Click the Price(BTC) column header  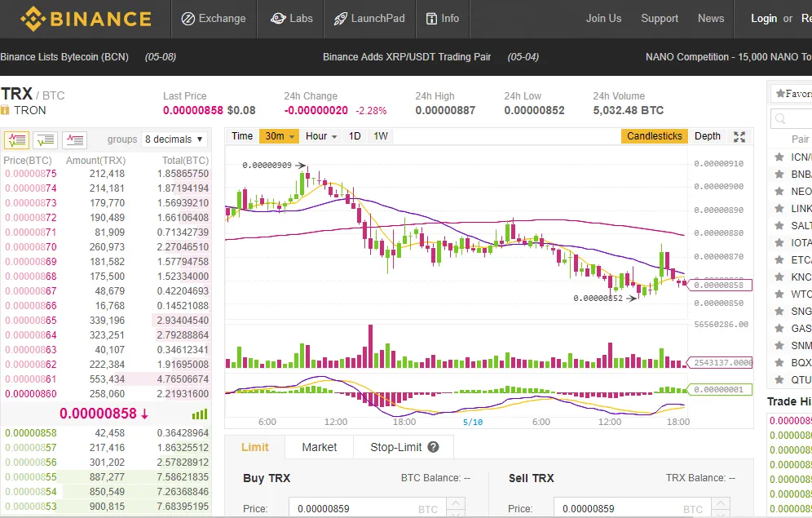coord(28,161)
